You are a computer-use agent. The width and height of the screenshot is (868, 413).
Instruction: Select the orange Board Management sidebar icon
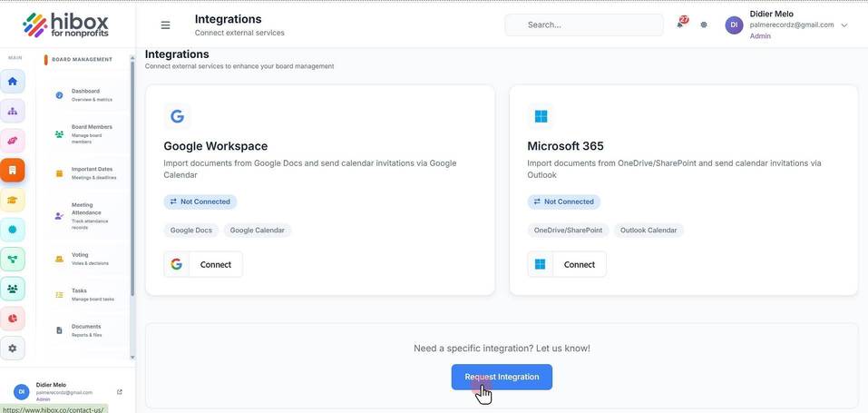point(12,170)
